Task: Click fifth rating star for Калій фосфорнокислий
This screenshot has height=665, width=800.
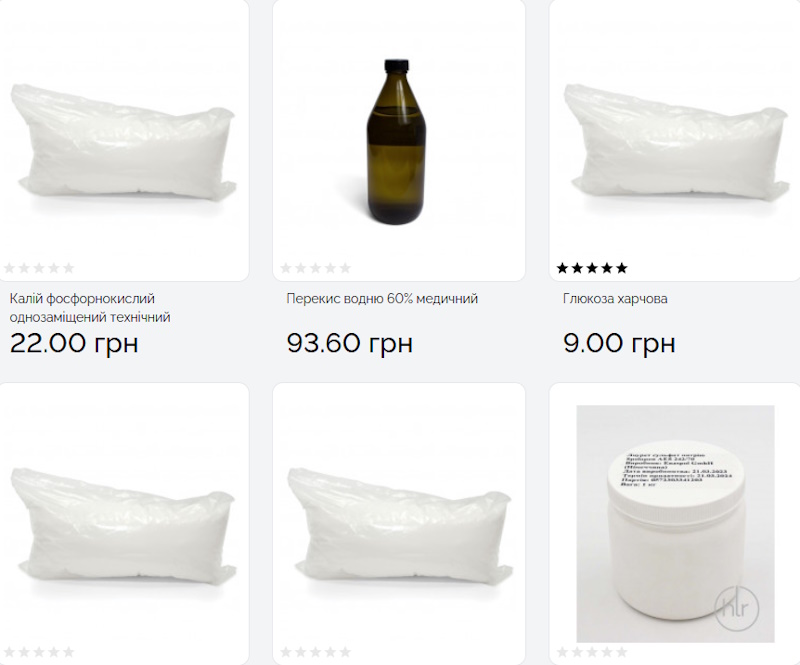Action: [68, 268]
